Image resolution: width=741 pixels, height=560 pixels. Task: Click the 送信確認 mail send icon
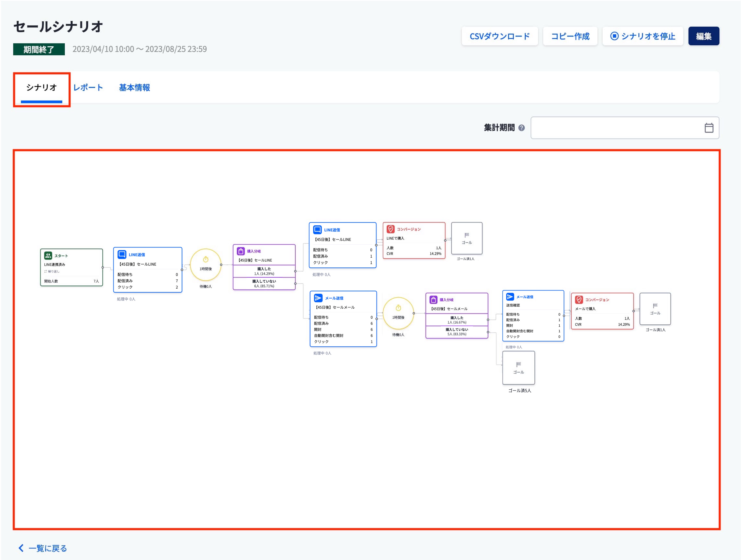point(510,297)
